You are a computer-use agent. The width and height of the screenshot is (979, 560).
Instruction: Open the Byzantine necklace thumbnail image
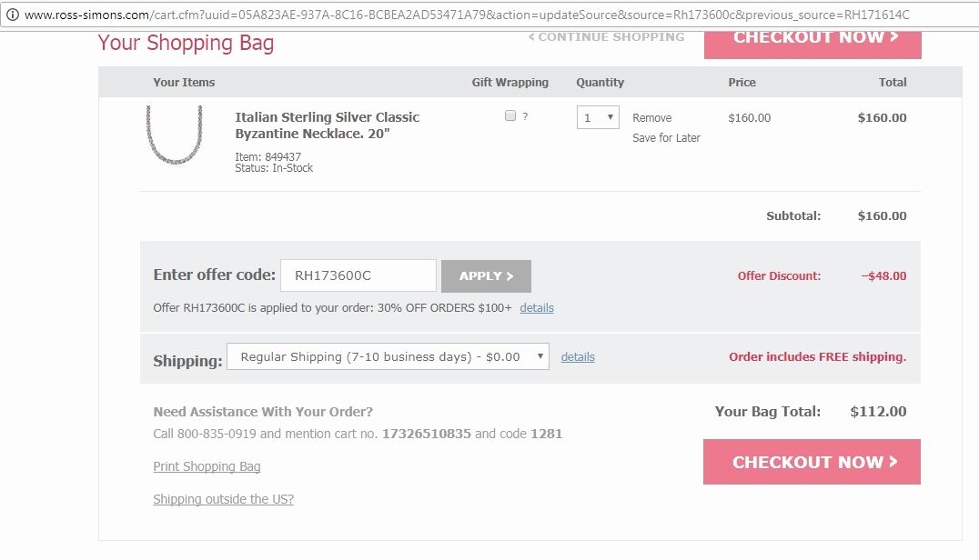click(174, 134)
